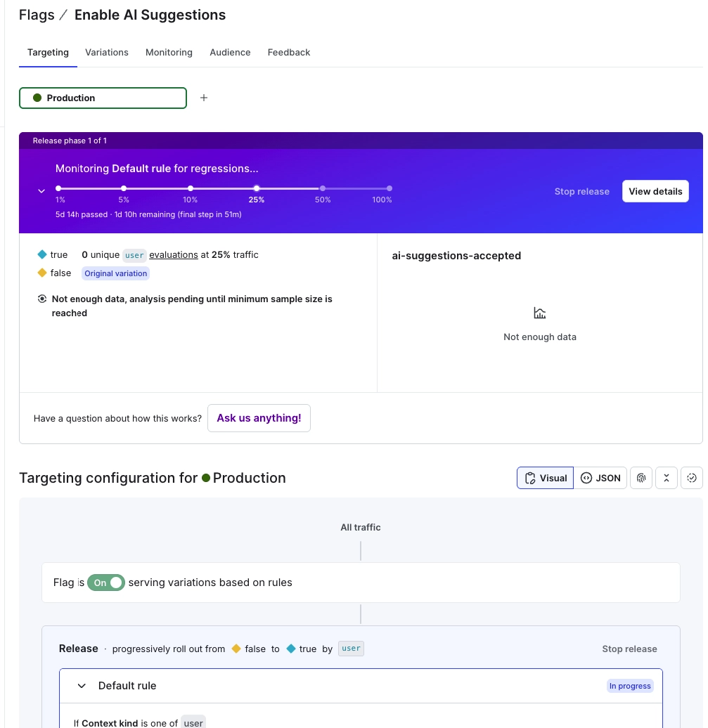The width and height of the screenshot is (708, 728).
Task: Click the blue true diamond in Release rule
Action: [x=291, y=649]
